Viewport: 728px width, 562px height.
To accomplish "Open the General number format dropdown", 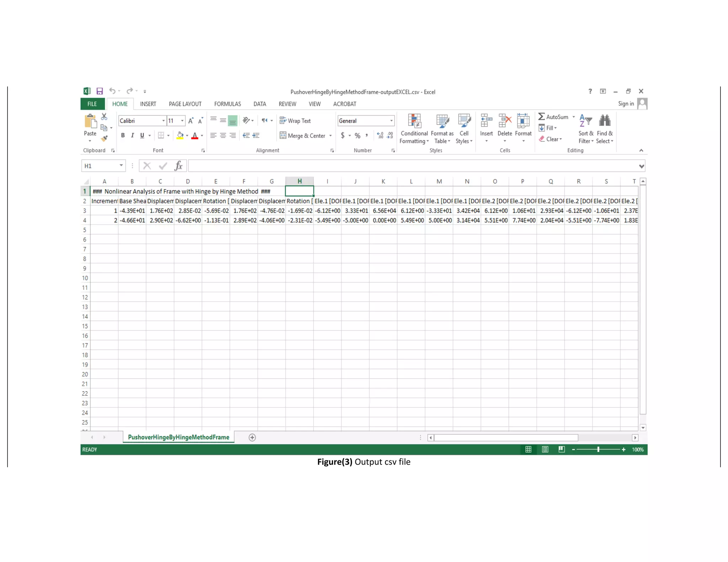I will (391, 121).
